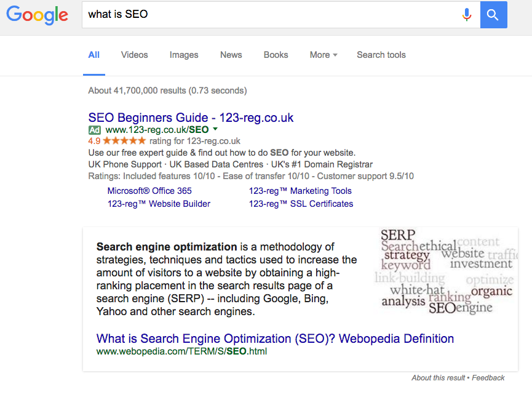Click the Microsoft Office 365 sitelink

point(149,191)
